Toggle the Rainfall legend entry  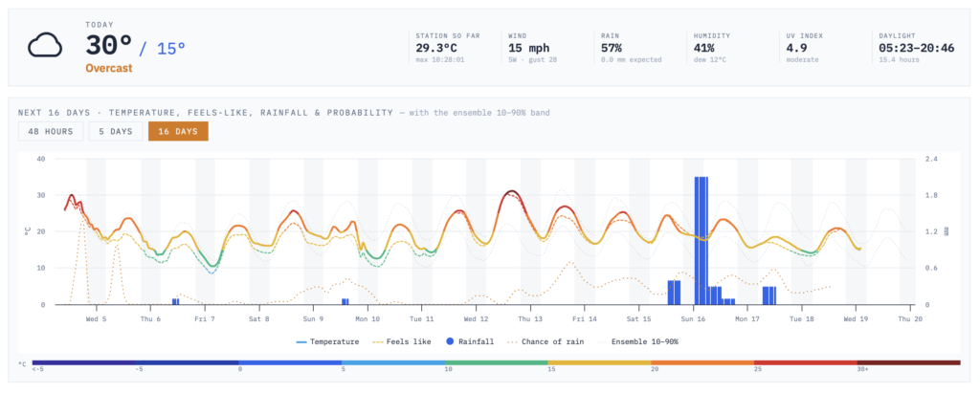point(469,341)
